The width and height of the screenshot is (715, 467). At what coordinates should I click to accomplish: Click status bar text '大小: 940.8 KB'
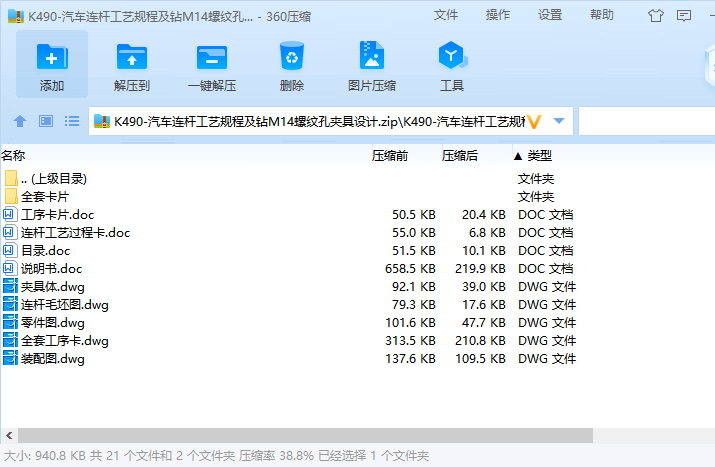pos(45,456)
